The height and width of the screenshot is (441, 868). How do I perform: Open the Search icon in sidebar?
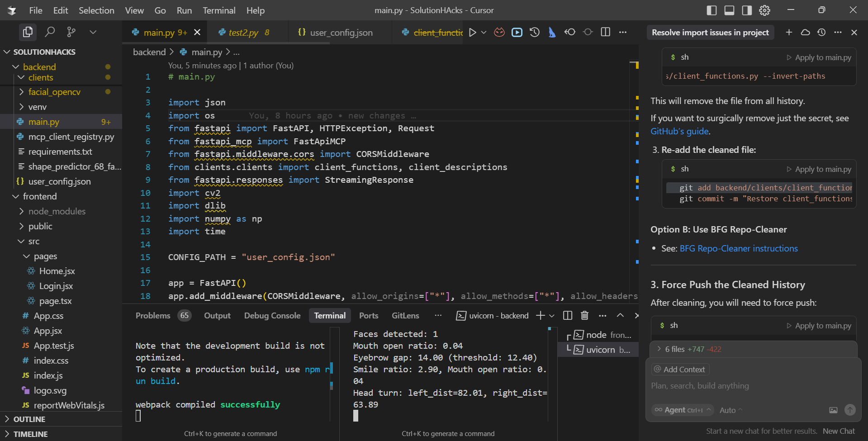coord(50,32)
